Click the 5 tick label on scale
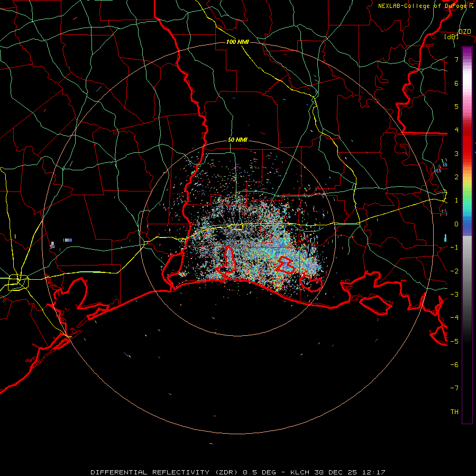Screen dimensions: 476x476 [x=456, y=106]
